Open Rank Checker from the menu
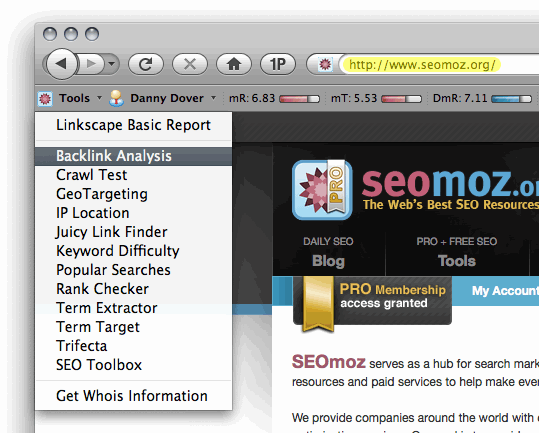 pos(133,289)
